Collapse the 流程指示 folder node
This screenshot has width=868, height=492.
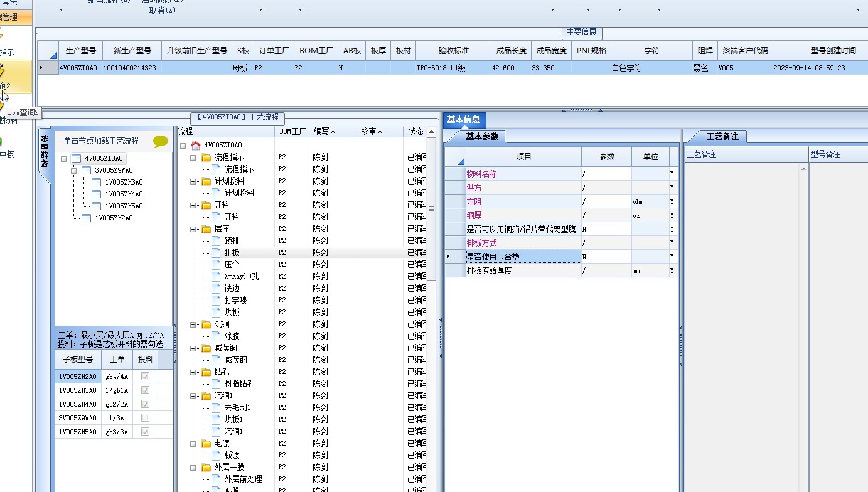coord(194,157)
